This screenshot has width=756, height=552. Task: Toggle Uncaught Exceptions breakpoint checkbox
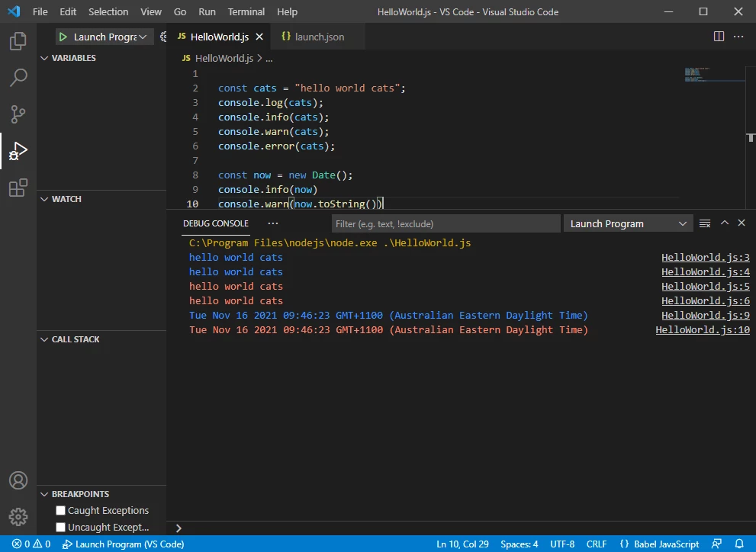pos(60,527)
